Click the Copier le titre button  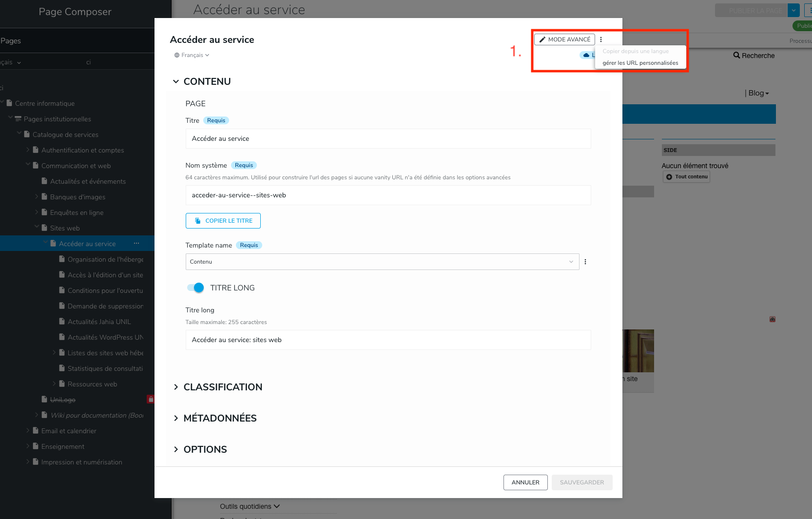tap(223, 221)
